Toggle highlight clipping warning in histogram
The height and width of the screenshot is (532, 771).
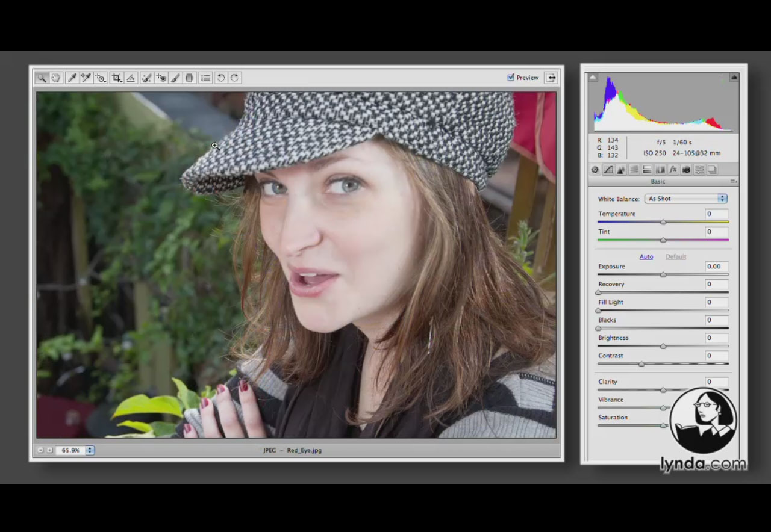click(734, 77)
